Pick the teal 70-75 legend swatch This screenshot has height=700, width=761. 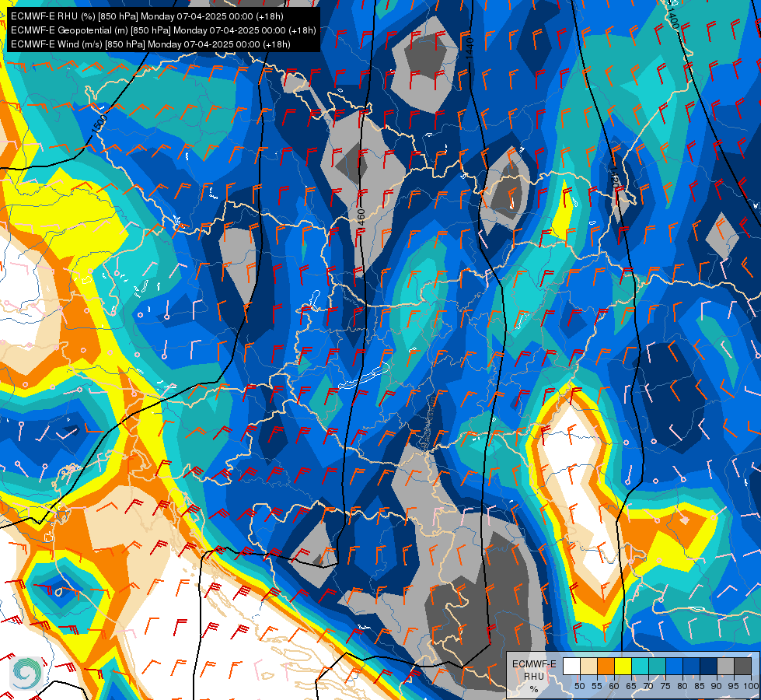(657, 666)
